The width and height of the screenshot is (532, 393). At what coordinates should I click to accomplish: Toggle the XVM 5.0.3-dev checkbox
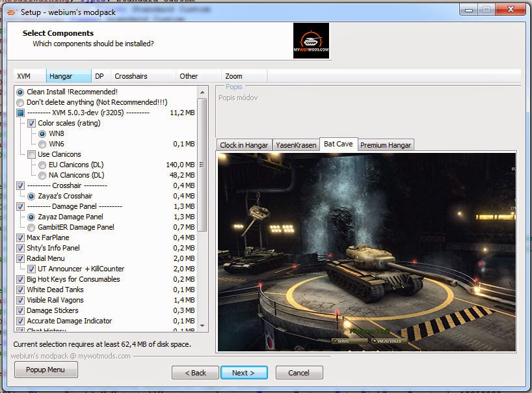point(20,113)
